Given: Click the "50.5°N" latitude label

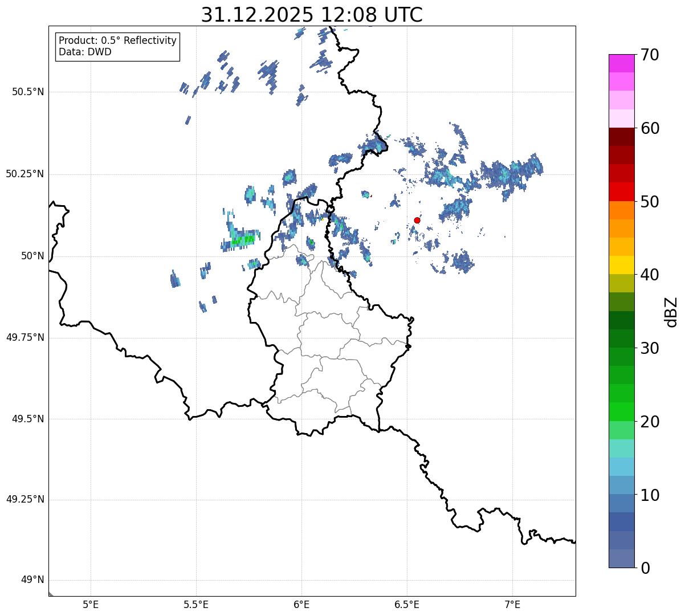Looking at the screenshot, I should [28, 92].
